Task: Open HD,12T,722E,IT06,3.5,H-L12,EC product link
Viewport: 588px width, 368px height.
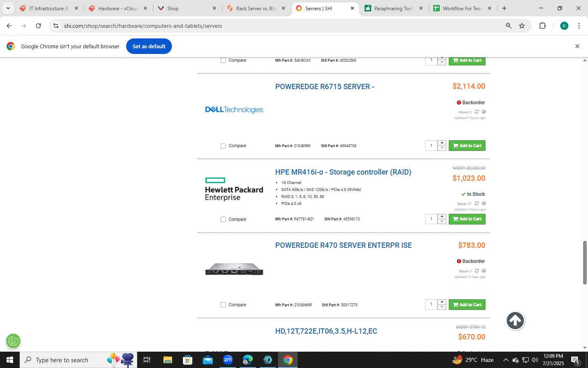Action: coord(326,331)
